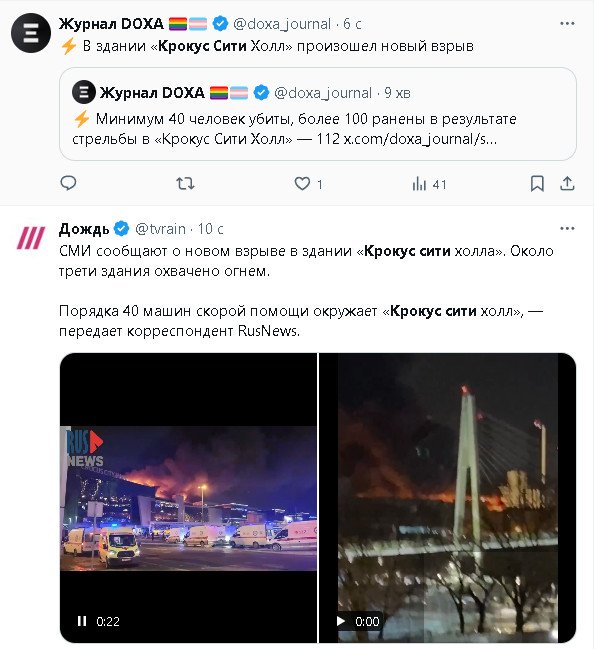Repost the DOXA journal tweet
596x649 pixels.
pos(185,183)
